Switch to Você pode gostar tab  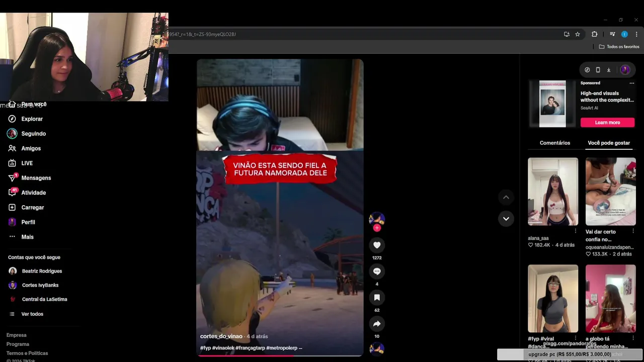[609, 143]
